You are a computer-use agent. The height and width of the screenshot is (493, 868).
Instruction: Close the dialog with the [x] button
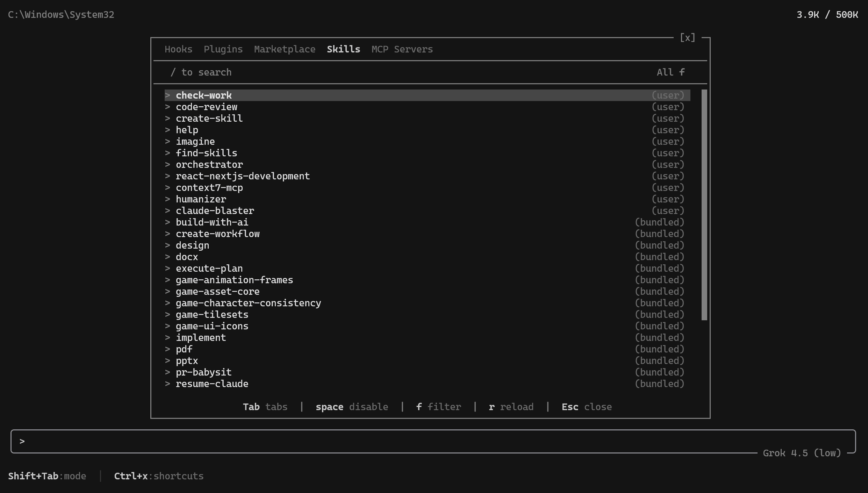click(x=687, y=38)
